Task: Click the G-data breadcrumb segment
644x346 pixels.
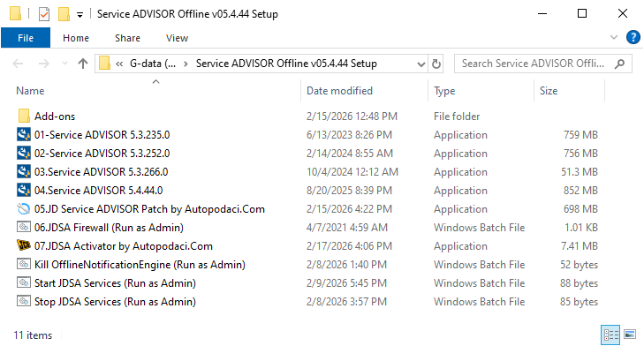Action: 153,64
